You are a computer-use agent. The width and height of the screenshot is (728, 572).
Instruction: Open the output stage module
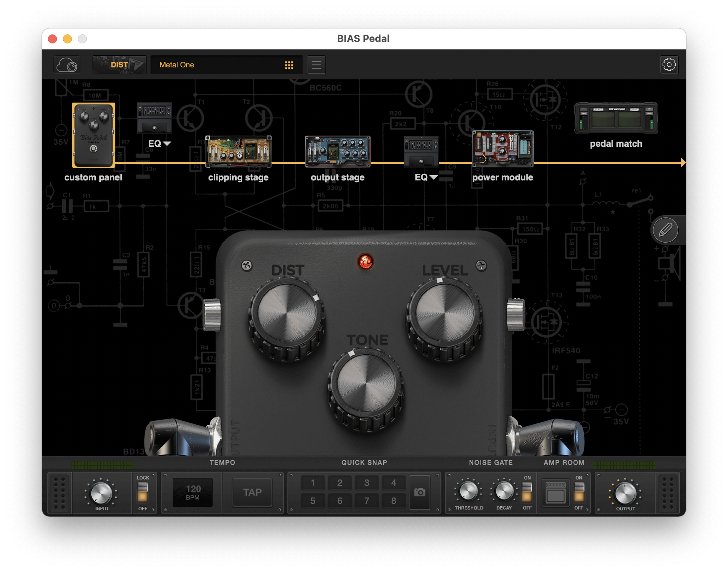[337, 151]
